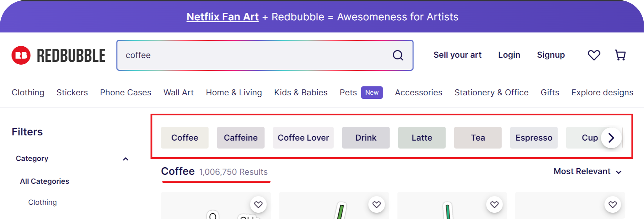Favorite the third product using its heart icon
Screen dimensions: 644x219
point(495,204)
